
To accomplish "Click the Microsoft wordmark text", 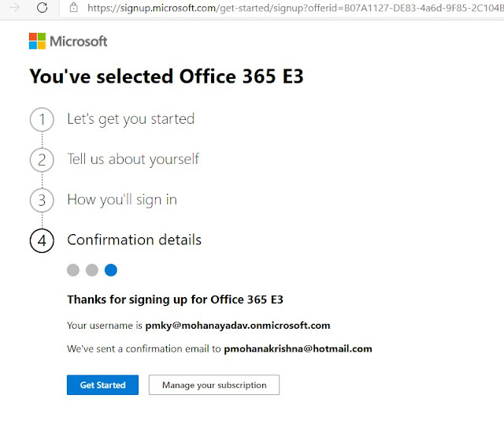I will click(x=79, y=41).
